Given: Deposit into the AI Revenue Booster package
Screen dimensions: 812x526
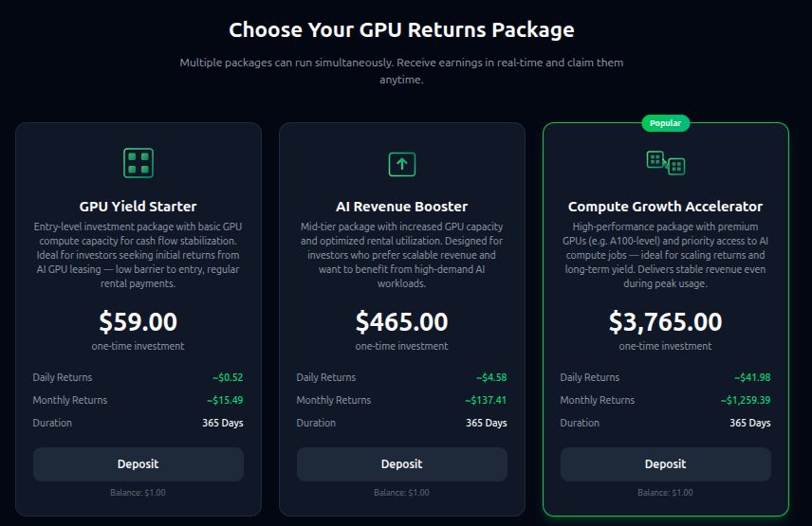Looking at the screenshot, I should click(x=402, y=464).
